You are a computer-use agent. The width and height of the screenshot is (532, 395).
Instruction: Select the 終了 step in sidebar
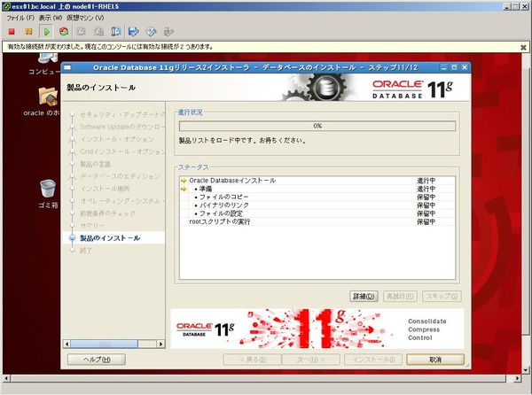[x=85, y=251]
